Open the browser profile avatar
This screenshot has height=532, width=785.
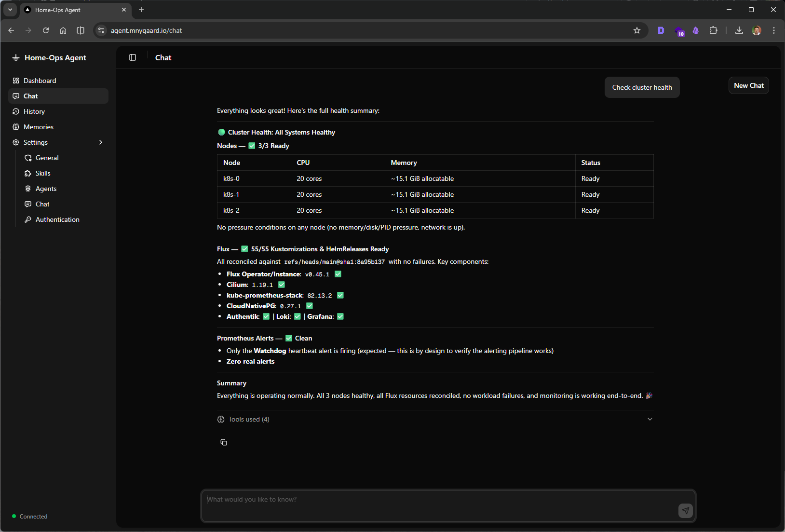757,30
